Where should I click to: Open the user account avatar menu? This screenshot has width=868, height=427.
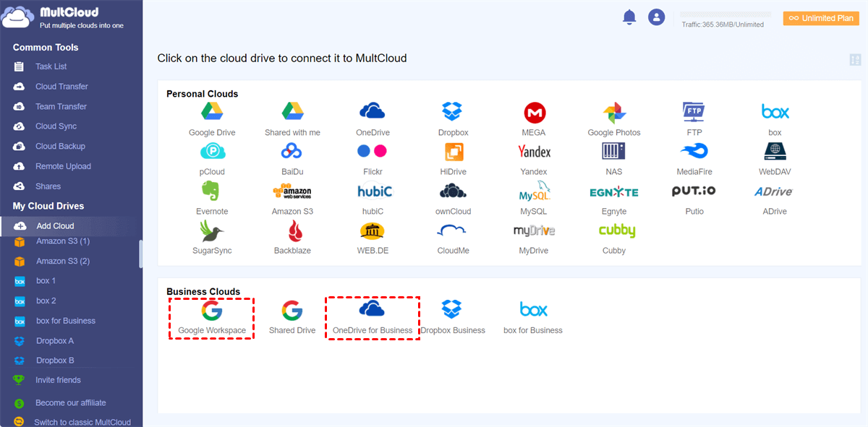[x=656, y=17]
